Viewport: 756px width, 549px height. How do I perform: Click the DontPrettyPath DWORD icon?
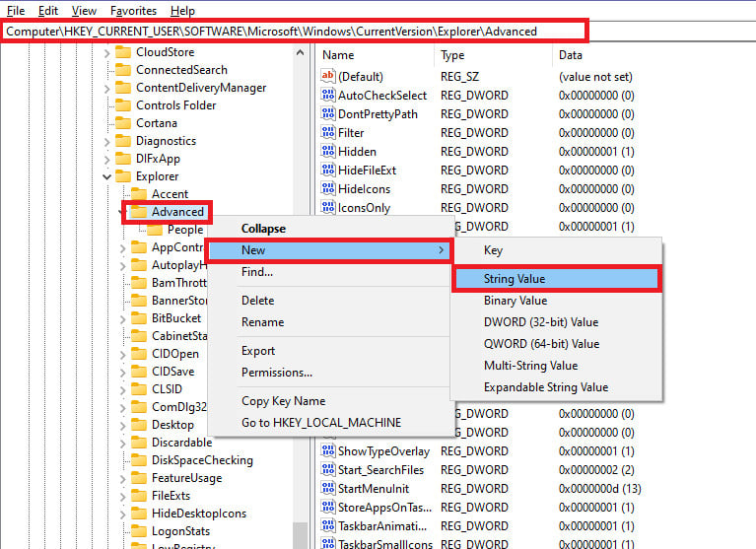pos(328,113)
